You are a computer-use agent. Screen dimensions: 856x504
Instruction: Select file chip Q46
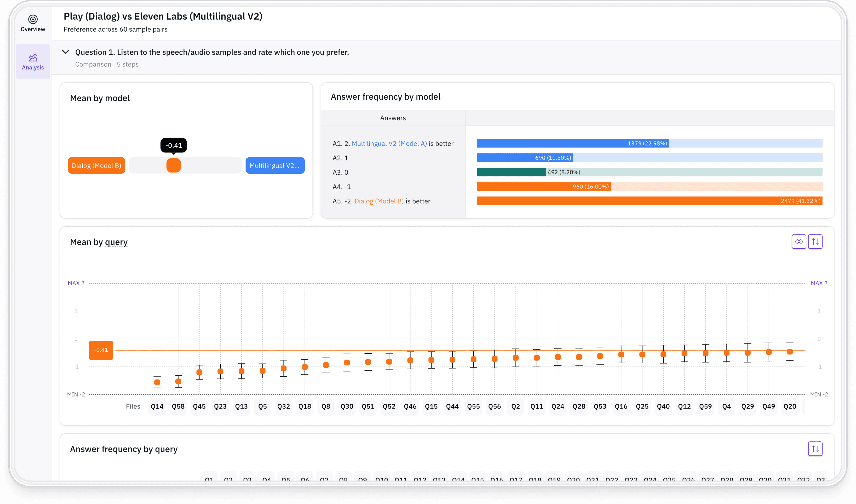pyautogui.click(x=410, y=406)
